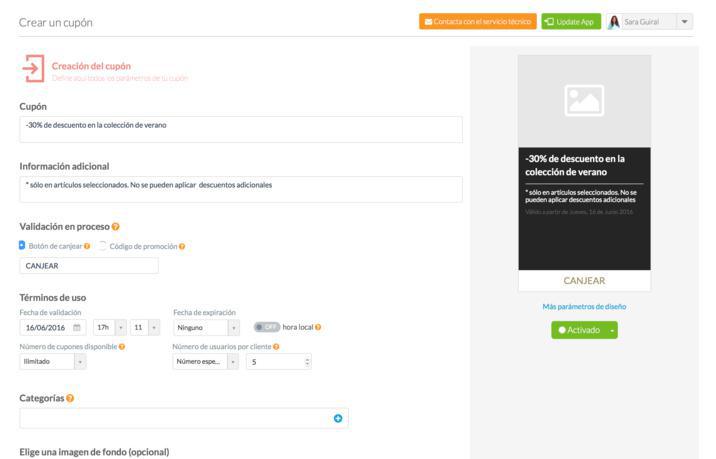Click the help icon beside Validación en proceso
Viewport: 716px width, 459px height.
[x=116, y=227]
